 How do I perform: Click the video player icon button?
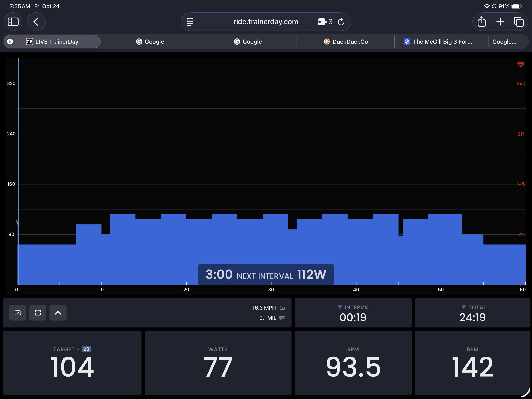pos(18,313)
